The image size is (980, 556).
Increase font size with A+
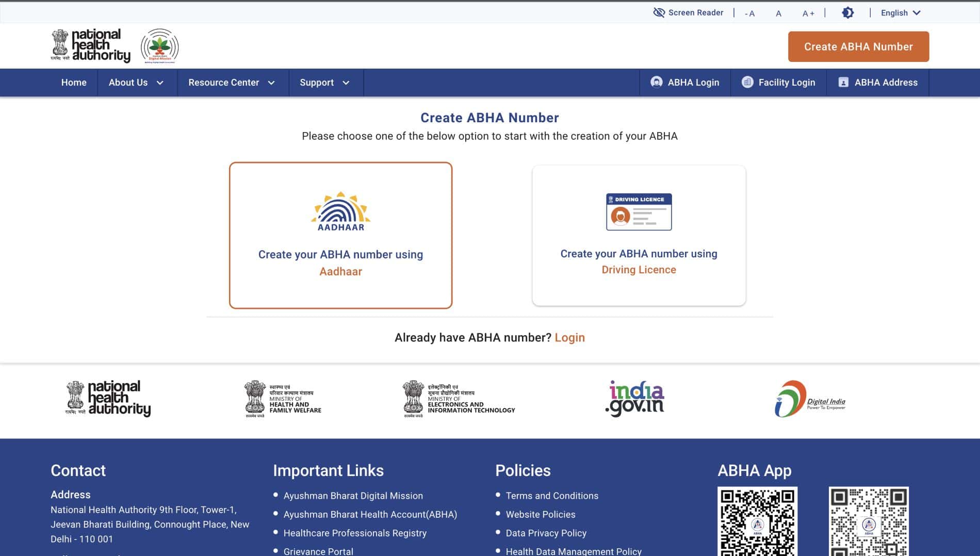tap(808, 13)
